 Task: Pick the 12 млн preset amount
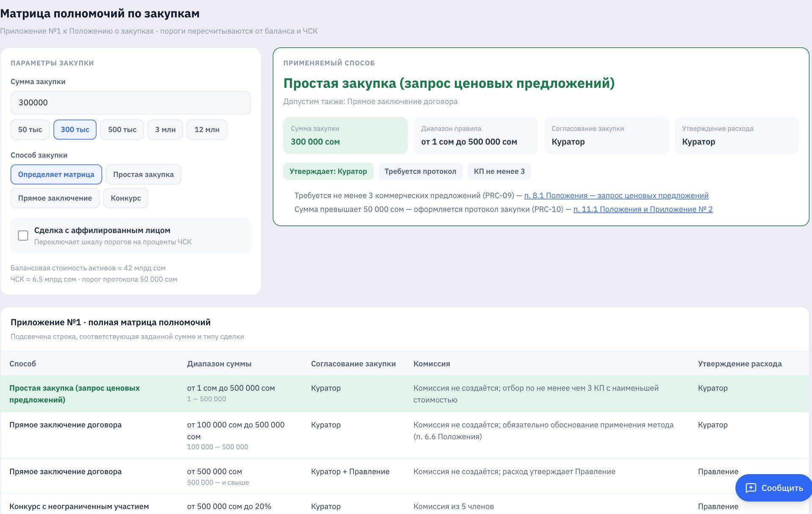click(207, 129)
